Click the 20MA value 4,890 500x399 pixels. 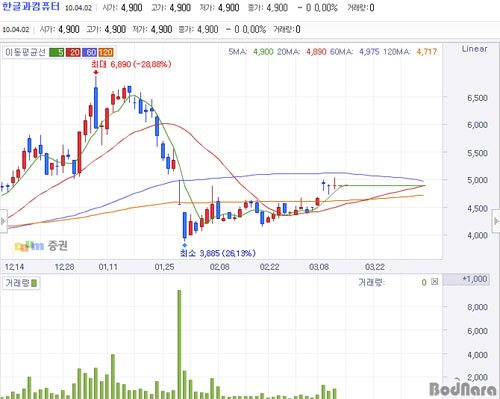316,52
